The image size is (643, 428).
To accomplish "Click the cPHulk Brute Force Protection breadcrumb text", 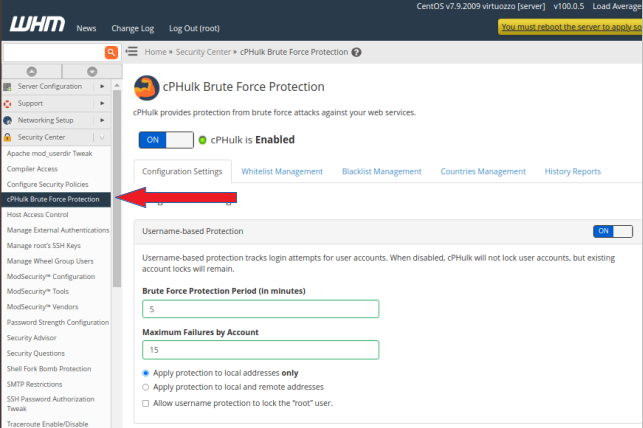I will coord(294,52).
